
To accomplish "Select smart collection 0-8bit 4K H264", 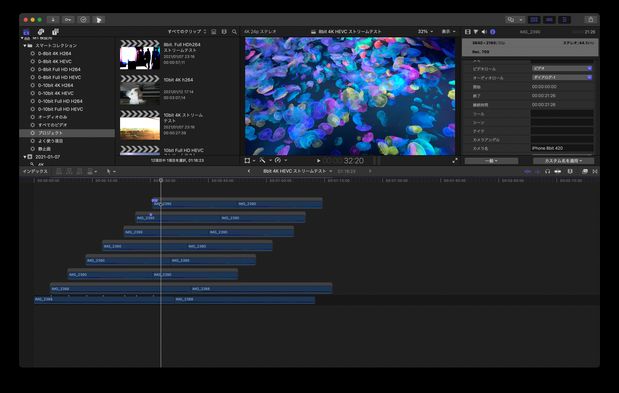I will 54,53.
